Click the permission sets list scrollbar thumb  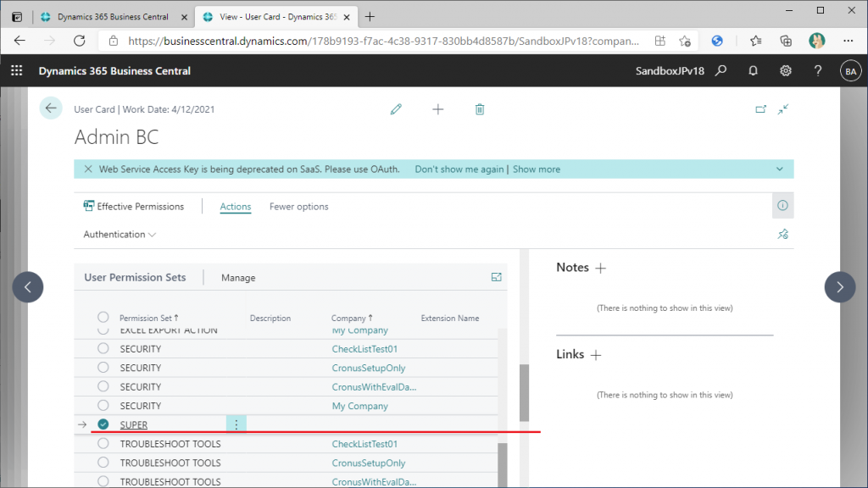point(502,465)
